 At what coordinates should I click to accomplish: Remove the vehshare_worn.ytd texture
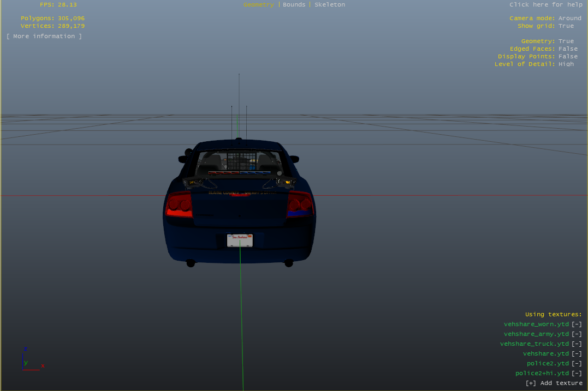click(577, 324)
